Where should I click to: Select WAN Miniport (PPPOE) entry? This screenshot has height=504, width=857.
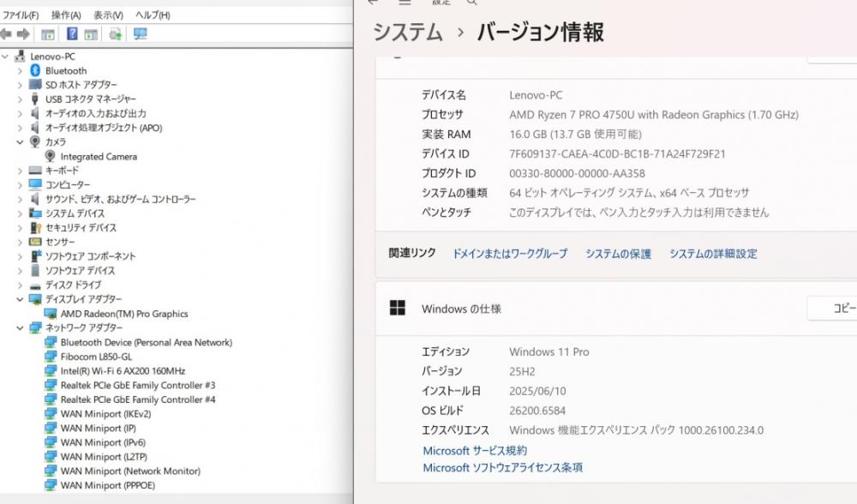click(108, 485)
